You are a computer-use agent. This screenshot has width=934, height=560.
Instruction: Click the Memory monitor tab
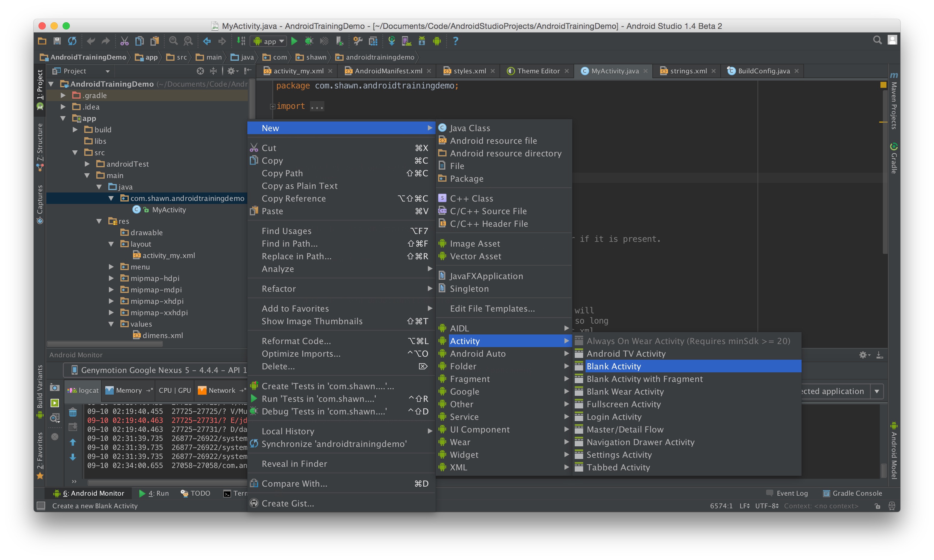128,390
